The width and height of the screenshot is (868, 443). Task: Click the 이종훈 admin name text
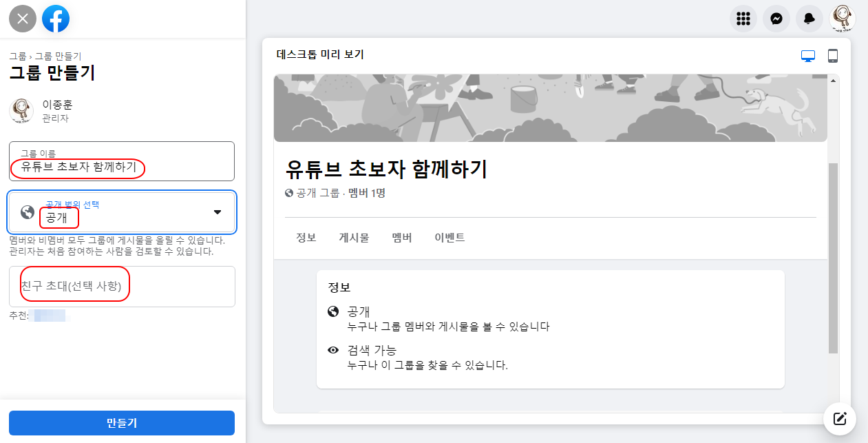57,105
